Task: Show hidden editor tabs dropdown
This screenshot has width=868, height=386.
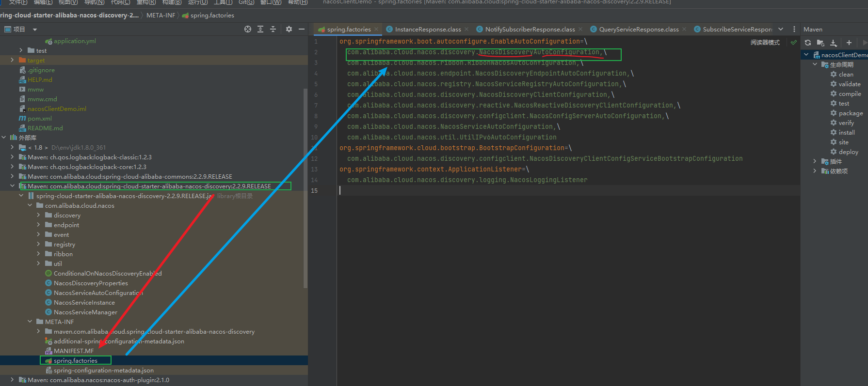Action: 781,29
